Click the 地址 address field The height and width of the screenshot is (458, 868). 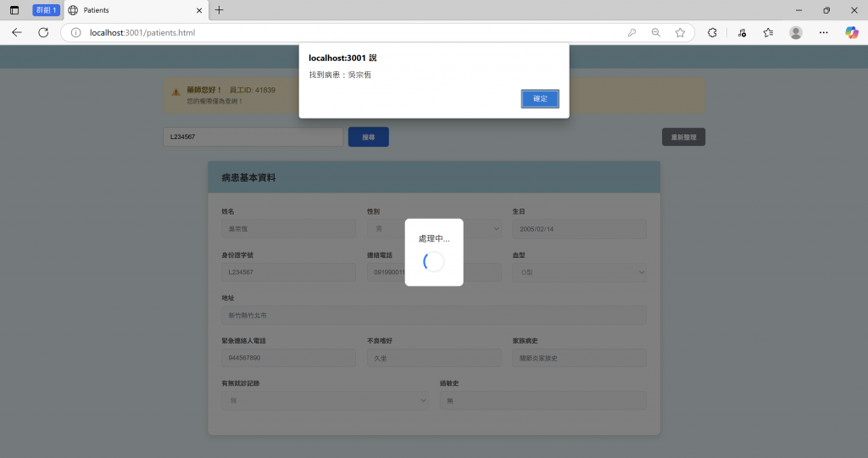(434, 316)
